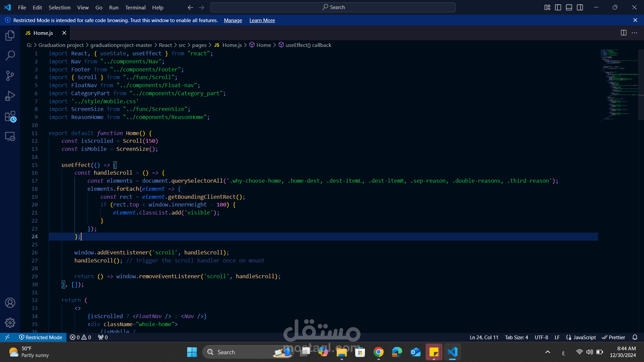
Task: Toggle the Primary Side Bar layout button
Action: pos(558,7)
